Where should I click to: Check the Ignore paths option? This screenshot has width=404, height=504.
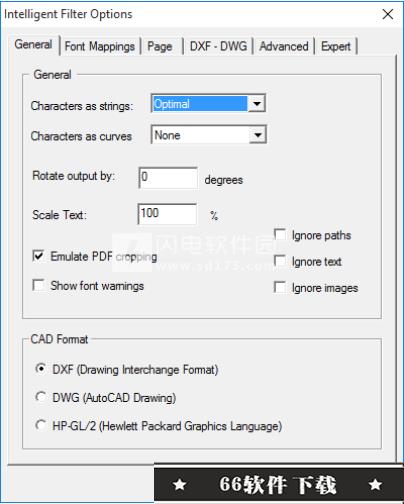coord(280,235)
